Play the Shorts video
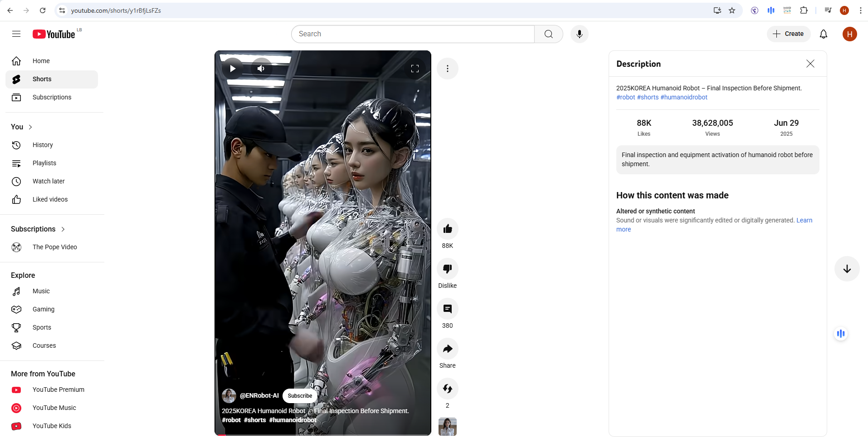Image resolution: width=868 pixels, height=439 pixels. [233, 69]
